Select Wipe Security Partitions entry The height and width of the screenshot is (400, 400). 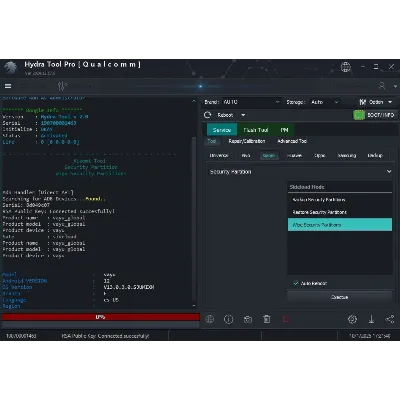(x=340, y=225)
